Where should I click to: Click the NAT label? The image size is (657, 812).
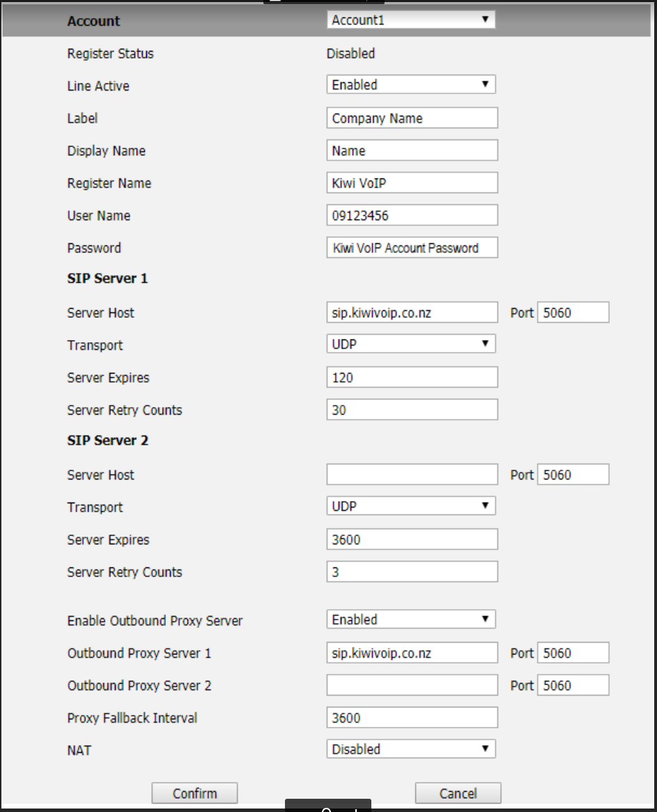tap(79, 751)
